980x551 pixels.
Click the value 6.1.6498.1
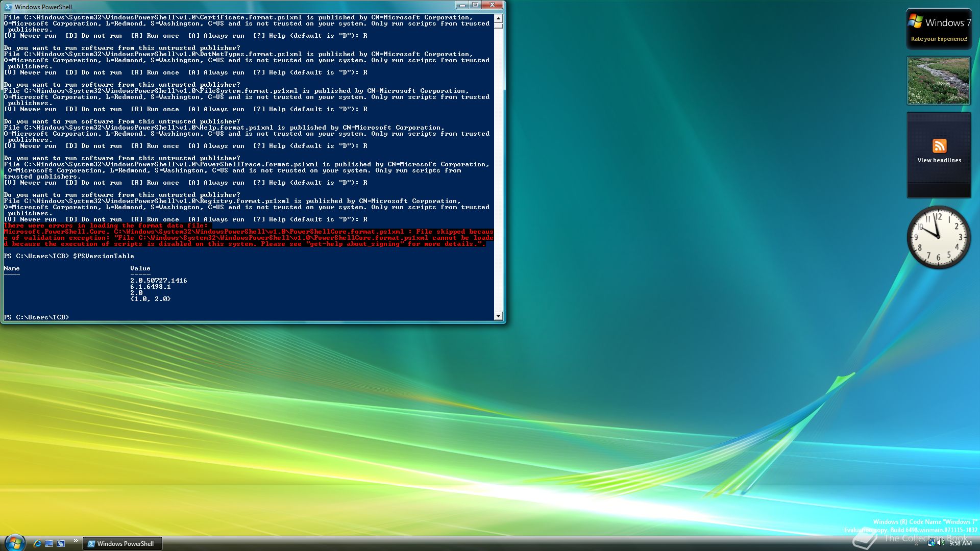click(x=151, y=287)
